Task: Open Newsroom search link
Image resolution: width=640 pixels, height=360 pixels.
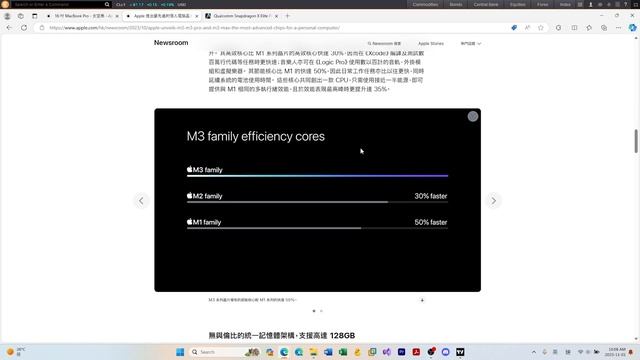Action: [x=384, y=44]
